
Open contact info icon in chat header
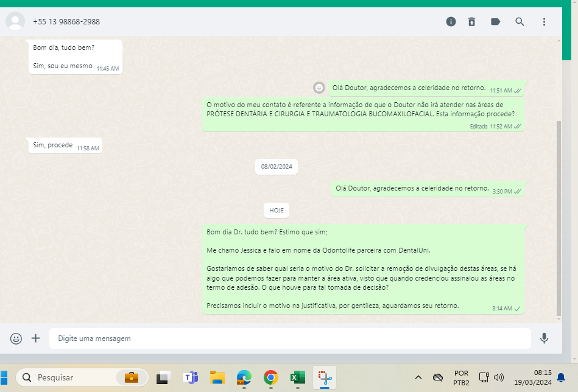(451, 22)
